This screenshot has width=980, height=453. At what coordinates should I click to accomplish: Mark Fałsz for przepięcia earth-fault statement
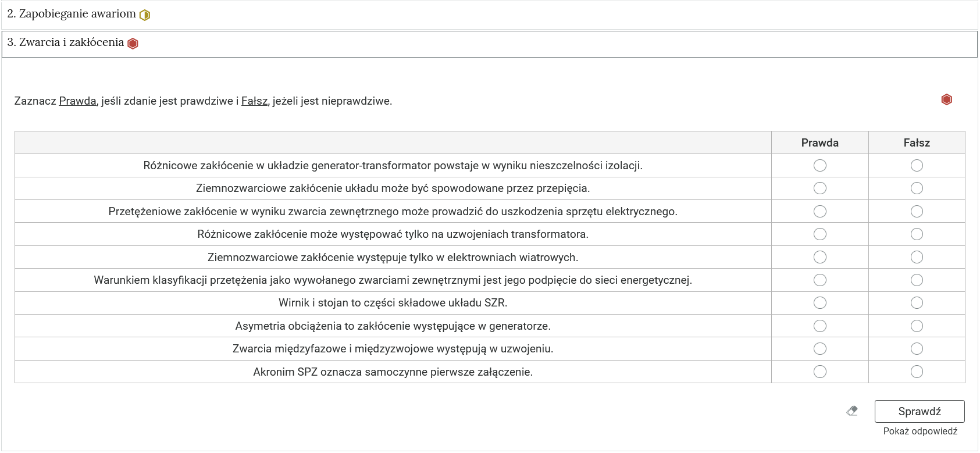click(917, 188)
